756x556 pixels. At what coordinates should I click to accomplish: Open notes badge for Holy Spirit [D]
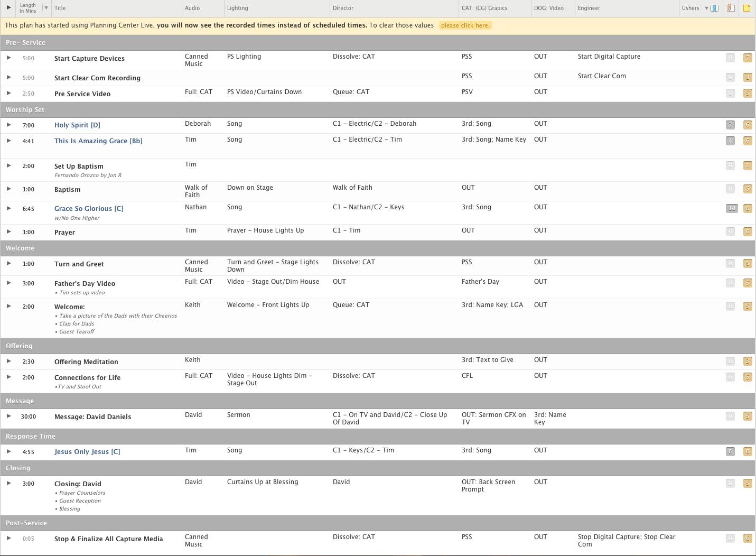(748, 125)
